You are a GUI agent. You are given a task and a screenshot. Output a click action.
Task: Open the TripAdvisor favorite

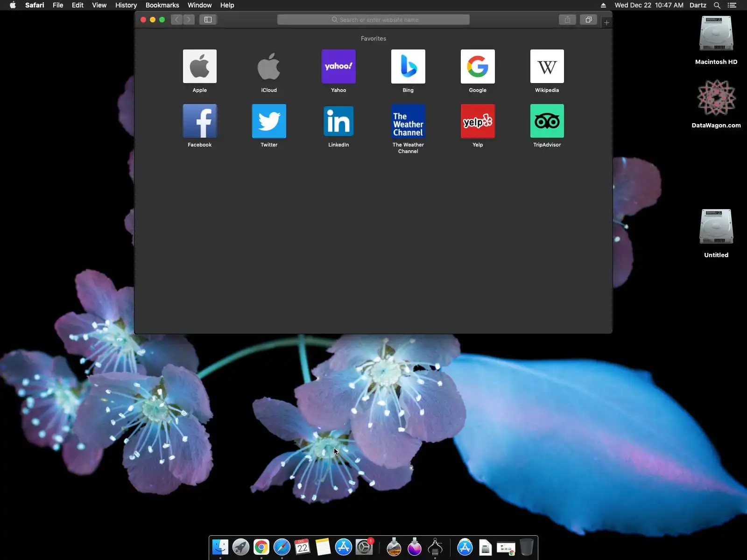point(547,121)
